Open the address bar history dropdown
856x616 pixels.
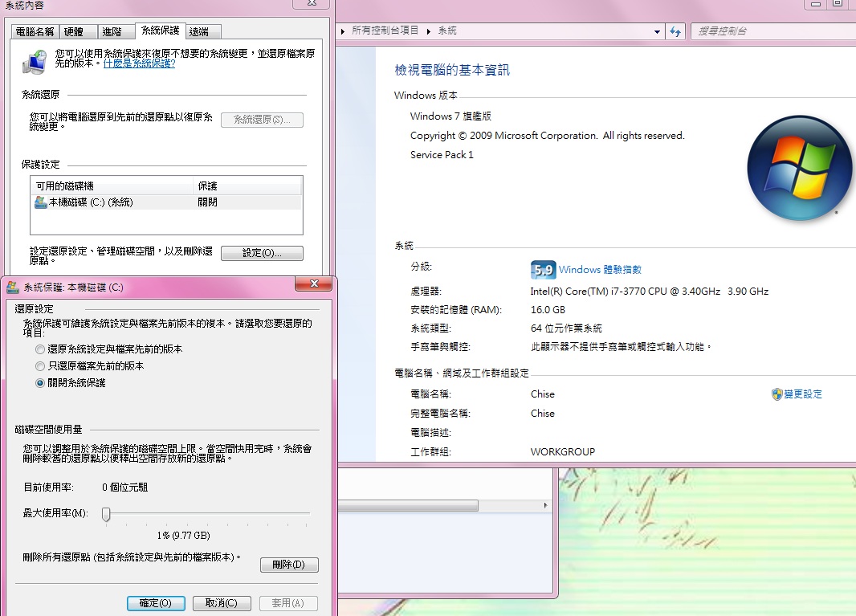tap(657, 31)
